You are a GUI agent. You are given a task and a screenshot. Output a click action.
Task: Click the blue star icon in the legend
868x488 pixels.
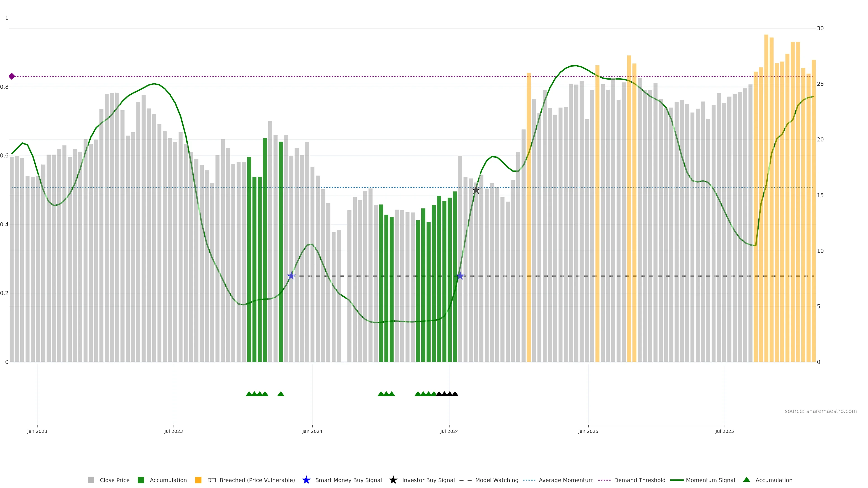pyautogui.click(x=306, y=480)
